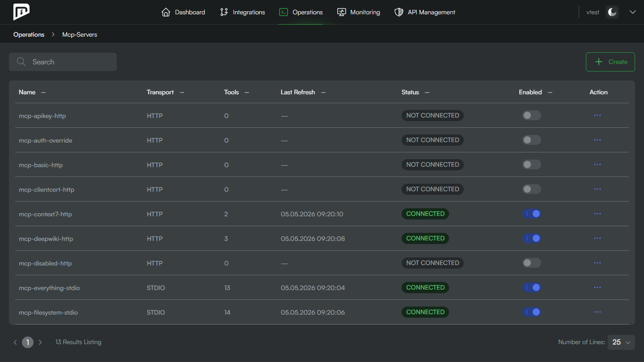Click the Integrations branch icon
The image size is (644, 362).
click(224, 12)
